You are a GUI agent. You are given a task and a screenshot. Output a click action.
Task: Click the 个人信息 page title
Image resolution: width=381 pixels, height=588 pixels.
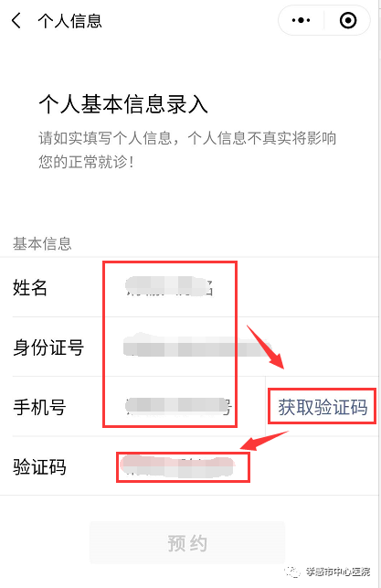pyautogui.click(x=69, y=21)
